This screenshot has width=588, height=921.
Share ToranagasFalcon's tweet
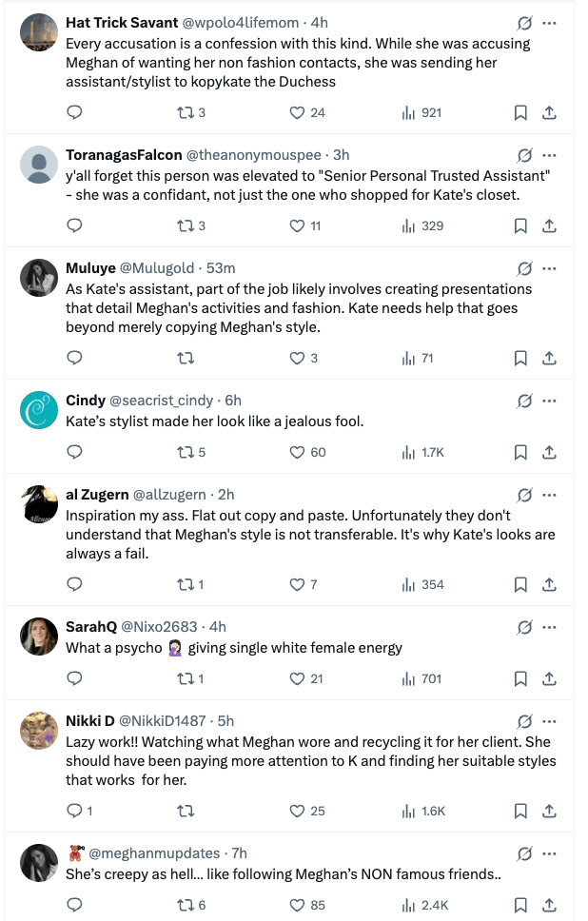(x=549, y=225)
